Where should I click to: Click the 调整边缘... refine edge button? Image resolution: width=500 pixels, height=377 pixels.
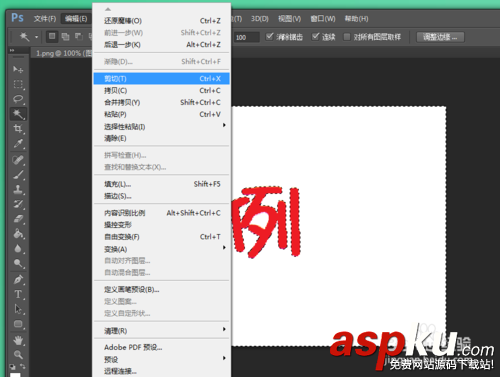(440, 37)
